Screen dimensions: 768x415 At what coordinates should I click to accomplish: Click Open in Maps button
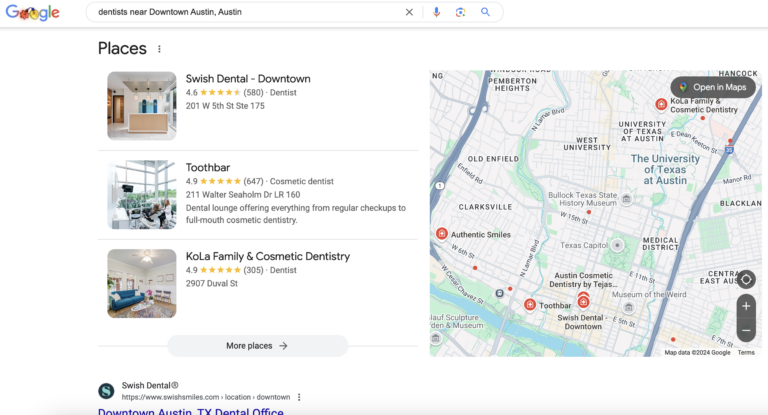(711, 87)
